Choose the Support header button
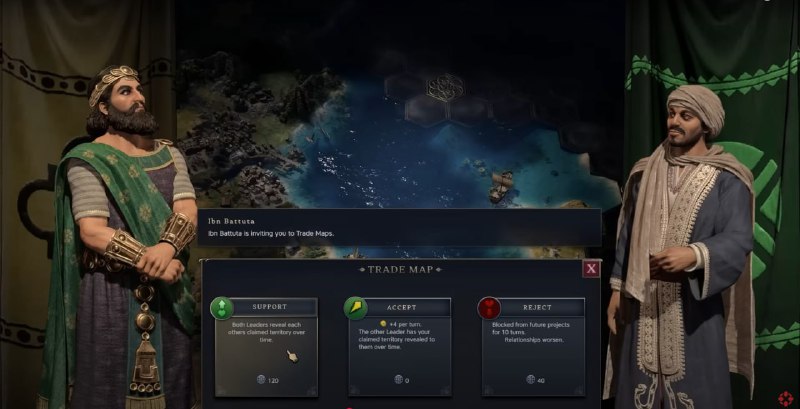Viewport: 800px width, 409px height. 269,307
